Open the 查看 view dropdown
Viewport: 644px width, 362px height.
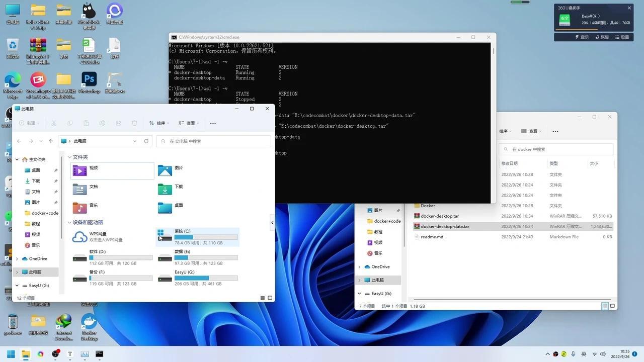190,123
